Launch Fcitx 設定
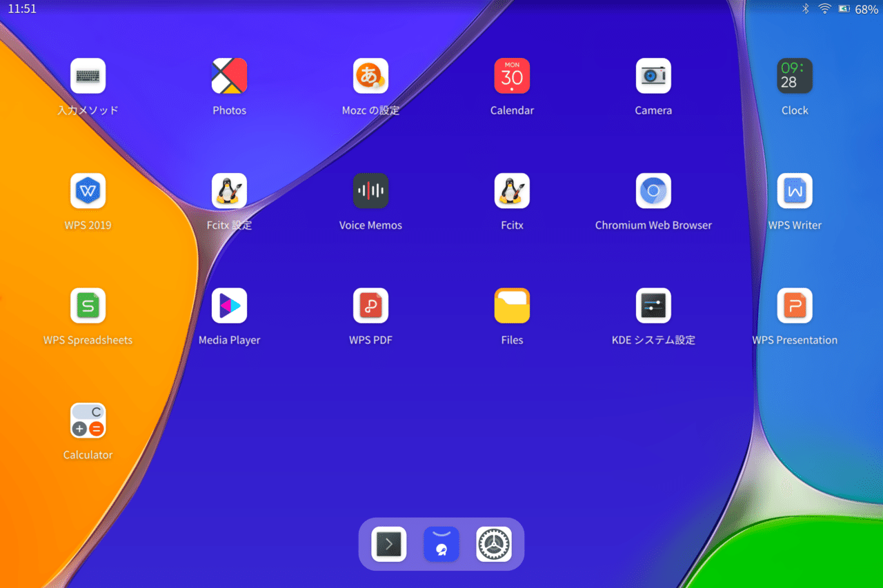This screenshot has height=588, width=883. (x=229, y=191)
